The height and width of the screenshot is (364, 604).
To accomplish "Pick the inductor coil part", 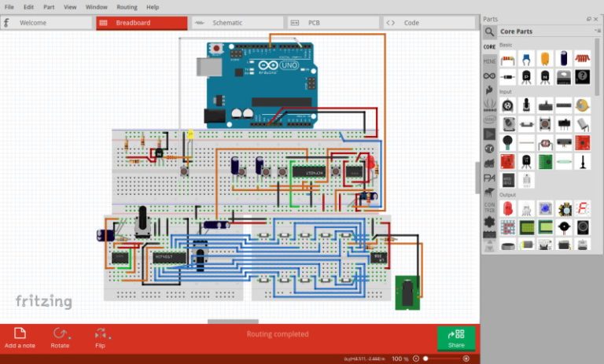I will (x=583, y=58).
